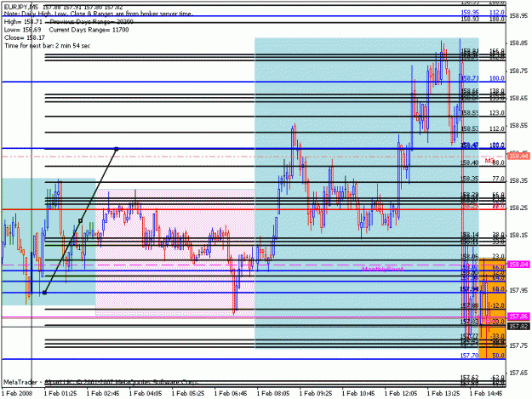Click the 77.0 Fibonacci level label
Image resolution: width=532 pixels, height=399 pixels.
click(x=498, y=179)
